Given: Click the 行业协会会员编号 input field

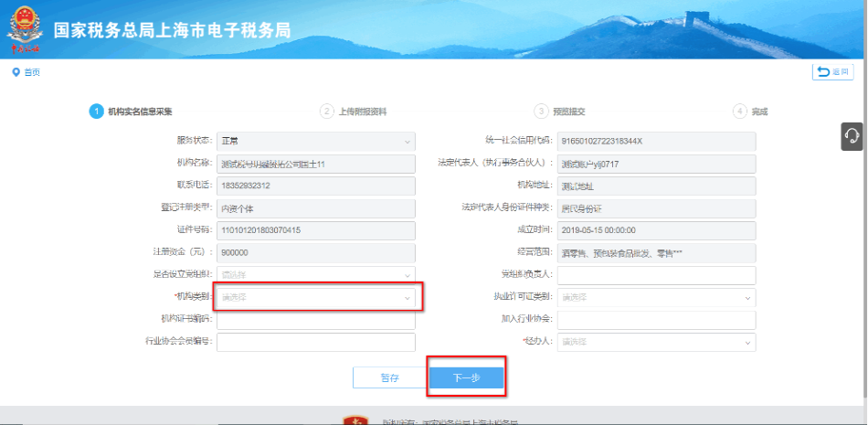Looking at the screenshot, I should click(316, 342).
